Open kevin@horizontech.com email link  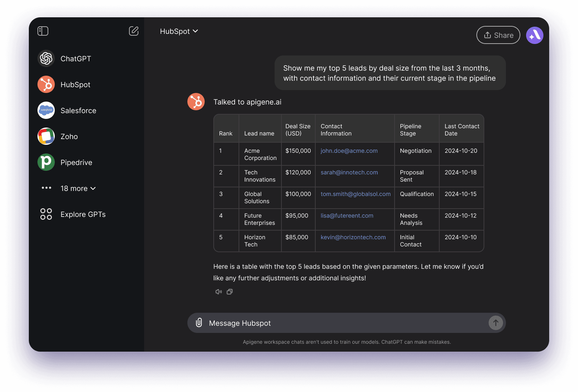click(353, 237)
